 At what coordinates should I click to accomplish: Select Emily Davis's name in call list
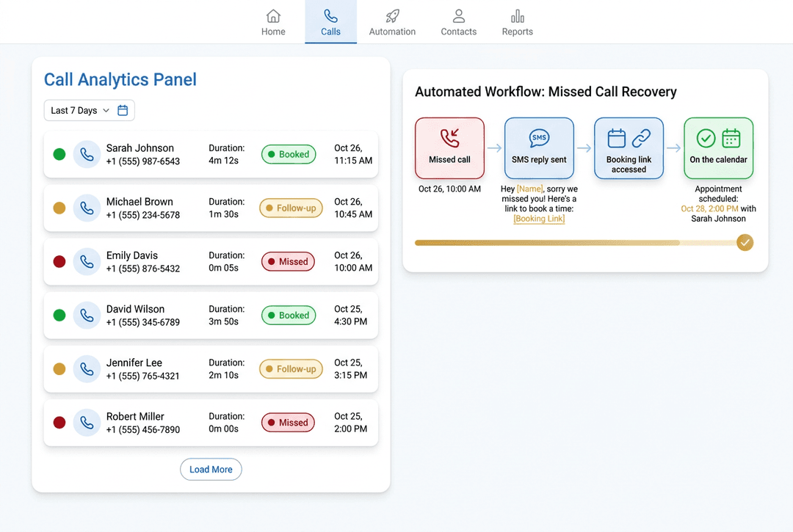132,255
